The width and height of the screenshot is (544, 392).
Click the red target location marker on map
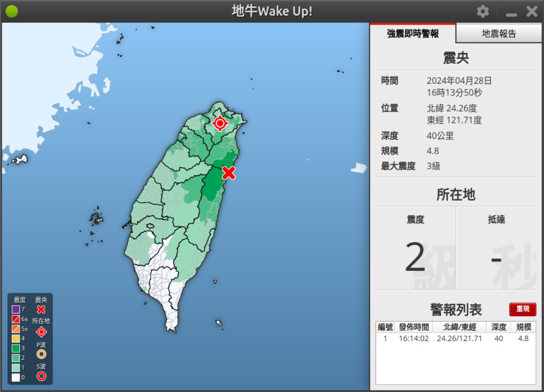220,123
